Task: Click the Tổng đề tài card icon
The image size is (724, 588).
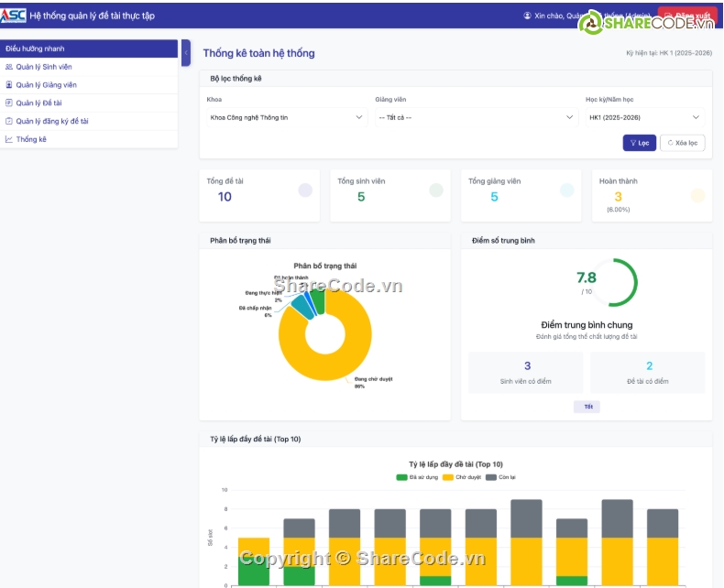Action: (304, 191)
